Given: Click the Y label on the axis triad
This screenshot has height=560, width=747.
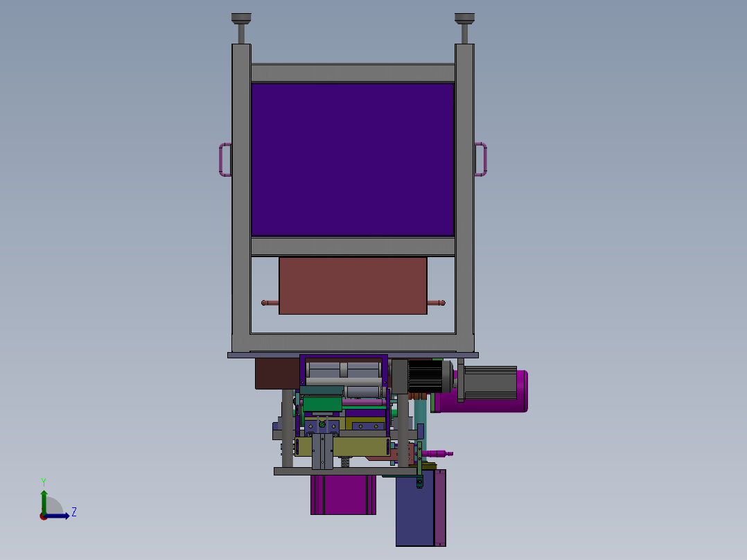Looking at the screenshot, I should tap(44, 482).
